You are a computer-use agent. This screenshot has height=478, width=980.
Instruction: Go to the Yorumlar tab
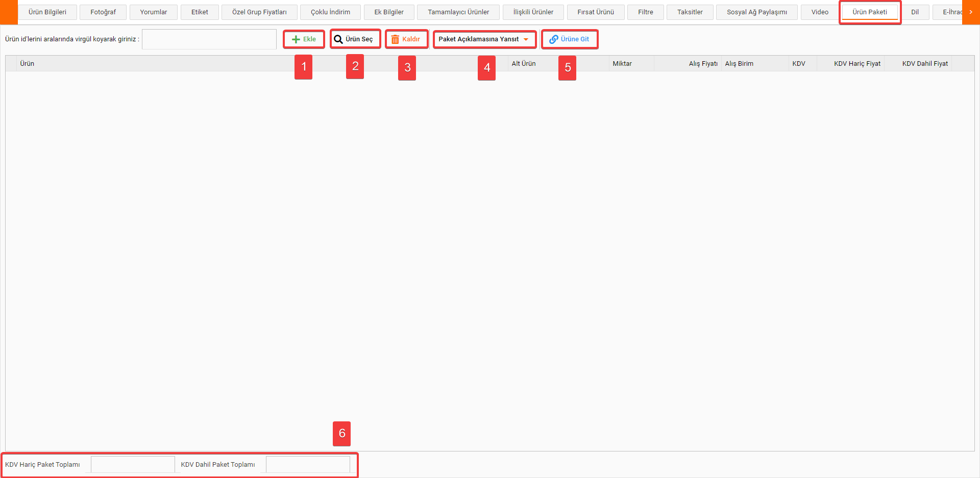pos(154,12)
